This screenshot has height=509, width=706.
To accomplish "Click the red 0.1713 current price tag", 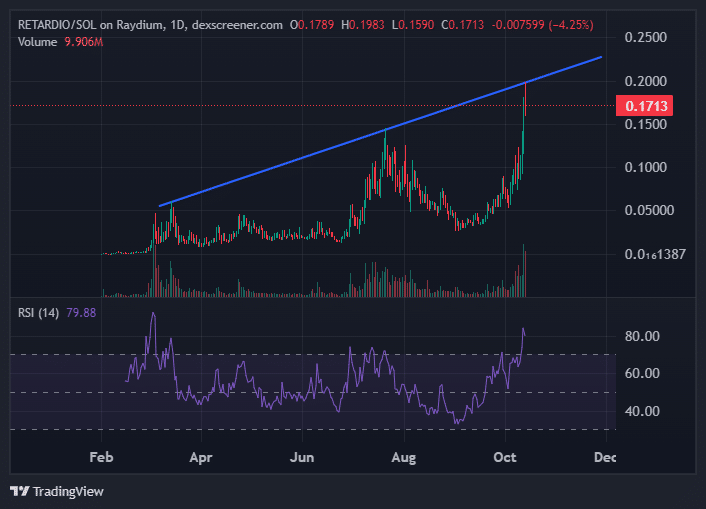I will [x=647, y=105].
